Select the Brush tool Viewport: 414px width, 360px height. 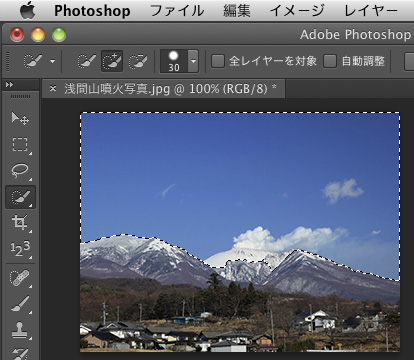pos(20,304)
